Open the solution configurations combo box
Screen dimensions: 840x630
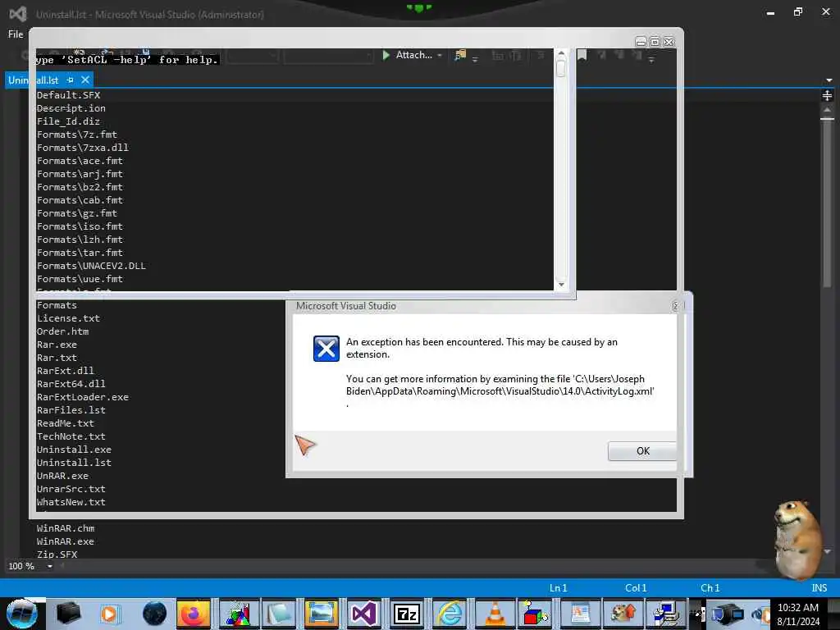(x=252, y=56)
